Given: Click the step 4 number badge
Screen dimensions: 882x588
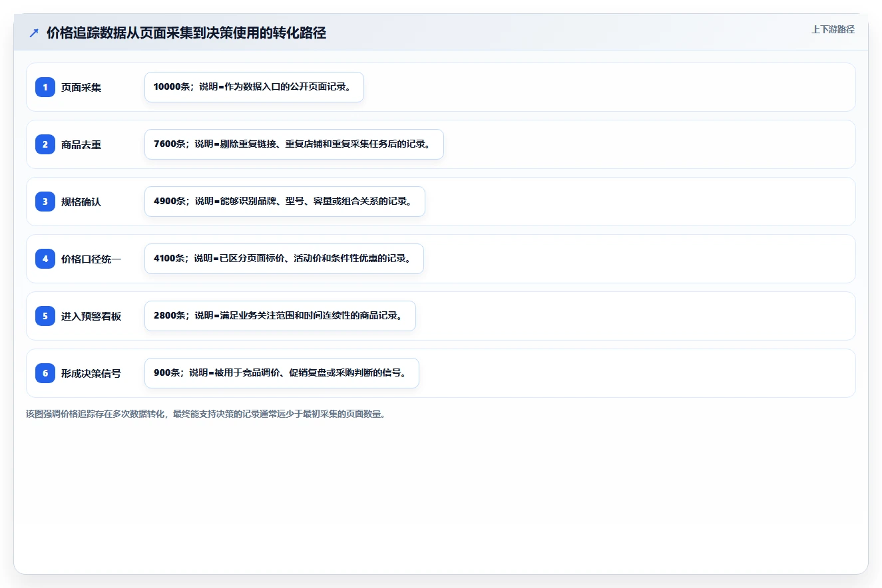Looking at the screenshot, I should point(45,259).
